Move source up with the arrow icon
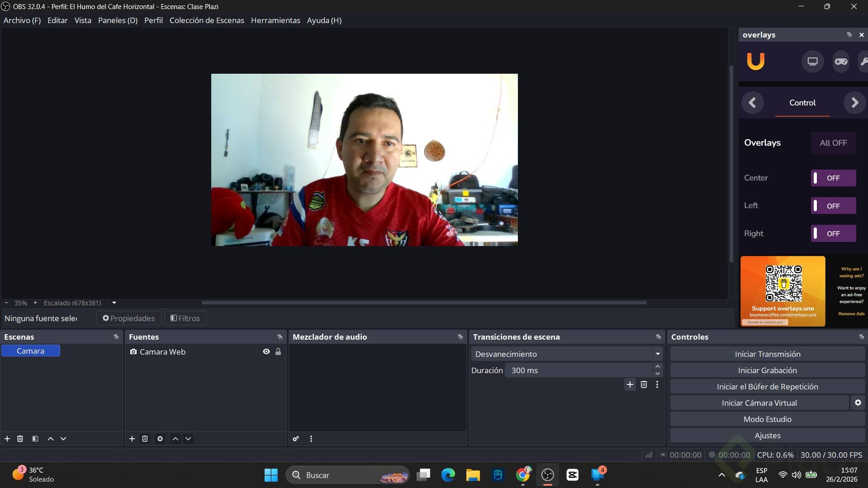 [175, 438]
